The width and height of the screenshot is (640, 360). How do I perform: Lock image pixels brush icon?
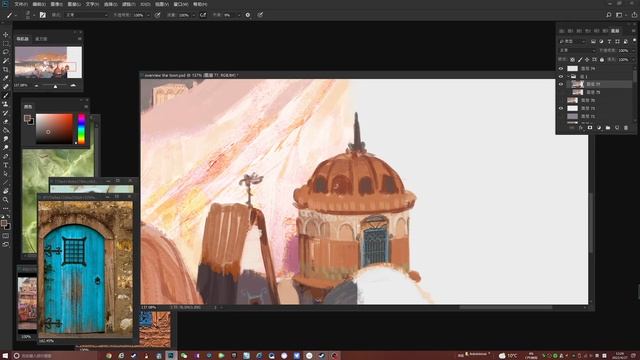(x=580, y=60)
